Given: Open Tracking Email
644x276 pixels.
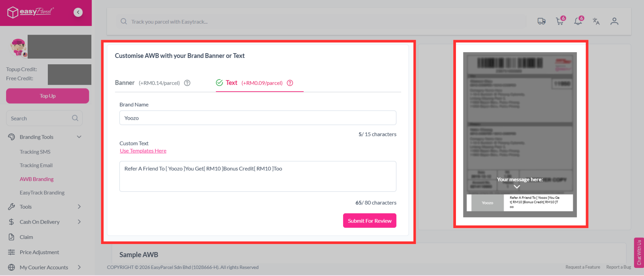Looking at the screenshot, I should (36, 165).
